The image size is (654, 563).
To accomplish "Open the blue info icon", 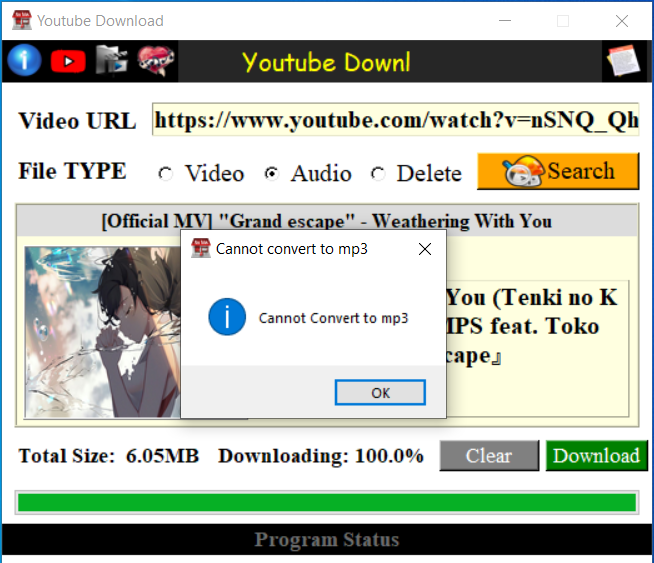I will point(24,61).
